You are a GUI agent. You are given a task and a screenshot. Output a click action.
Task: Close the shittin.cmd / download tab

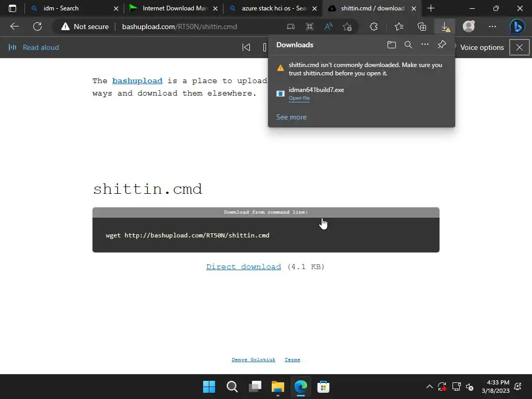(x=414, y=8)
